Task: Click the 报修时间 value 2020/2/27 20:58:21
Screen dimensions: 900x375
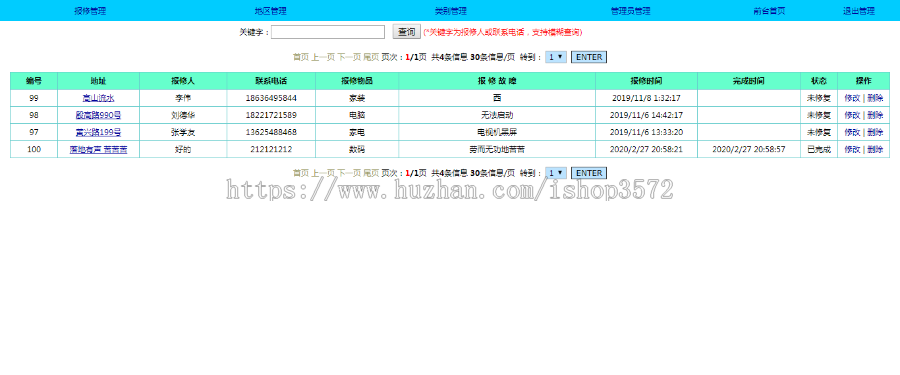Action: (646, 150)
